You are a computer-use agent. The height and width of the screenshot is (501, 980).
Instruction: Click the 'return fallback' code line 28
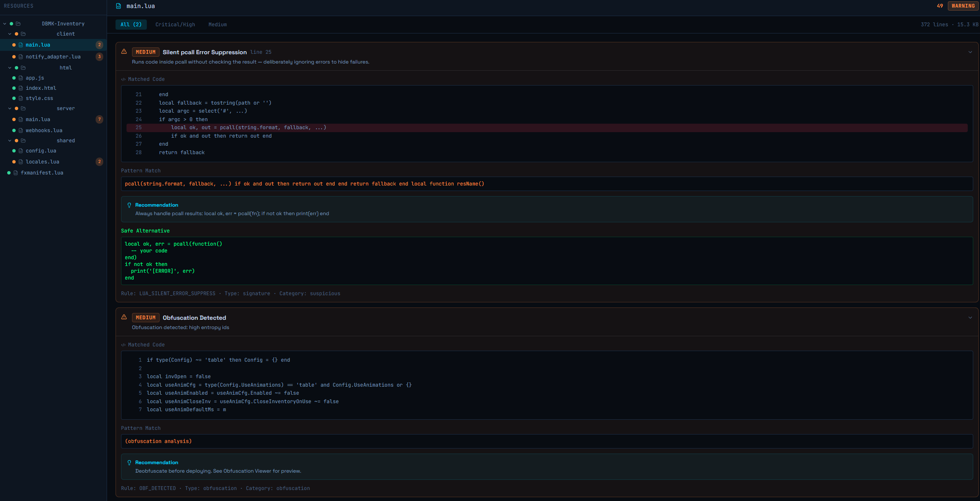(x=182, y=152)
